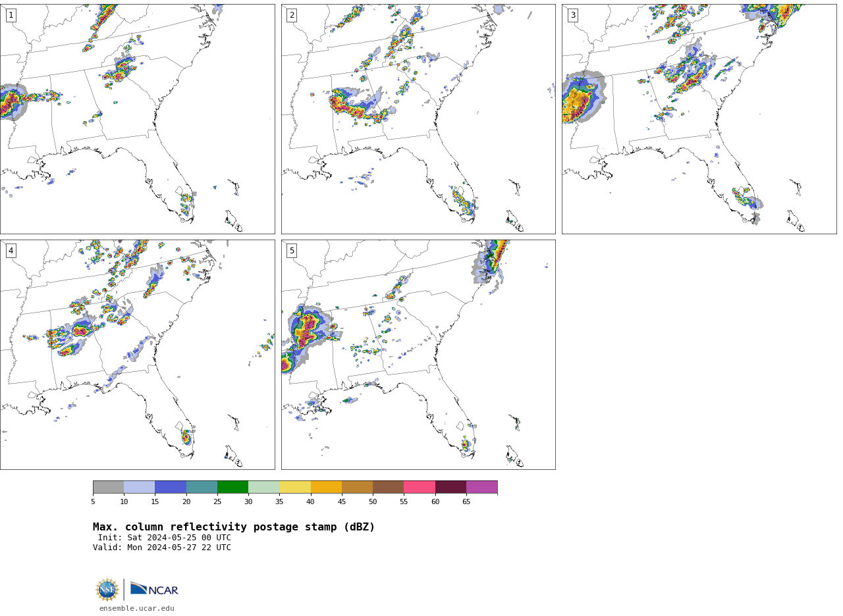The image size is (843, 616).
Task: Click the panel number 2 label
Action: 292,15
